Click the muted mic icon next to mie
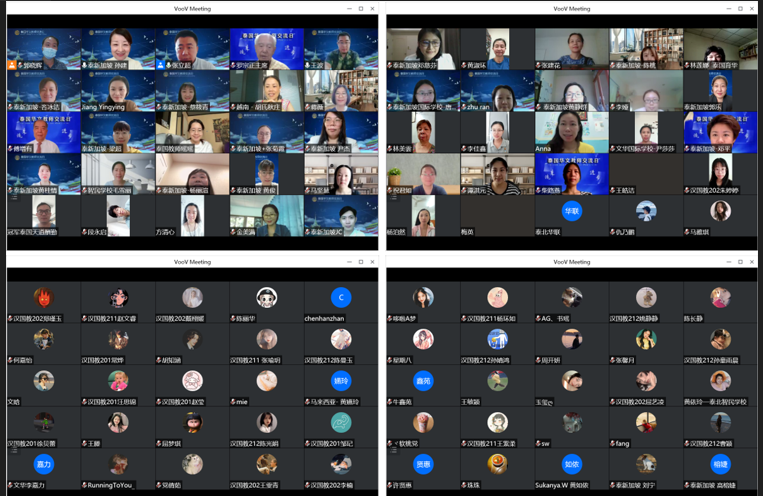This screenshot has height=496, width=763. pyautogui.click(x=233, y=402)
